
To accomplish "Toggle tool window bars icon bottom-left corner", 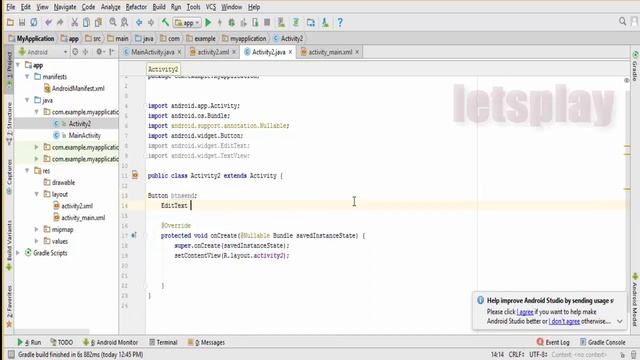I will point(11,354).
